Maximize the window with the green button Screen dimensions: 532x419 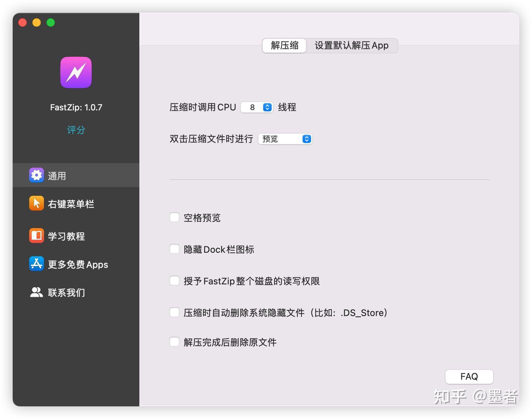[51, 22]
